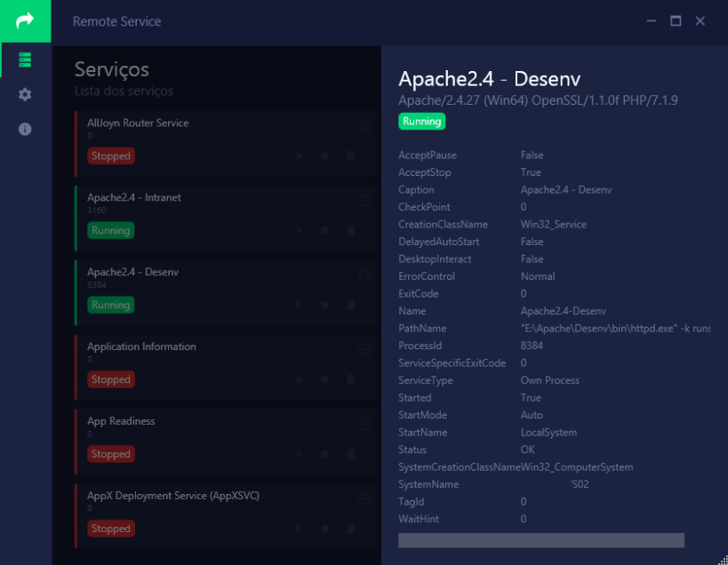Stop the AppX Deployment Service
The width and height of the screenshot is (728, 565).
[x=325, y=529]
